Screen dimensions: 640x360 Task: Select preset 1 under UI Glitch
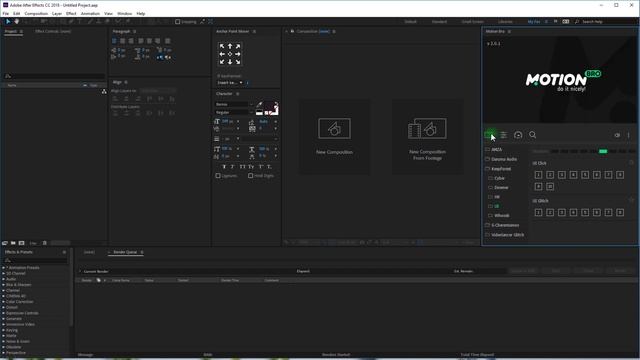tap(538, 212)
